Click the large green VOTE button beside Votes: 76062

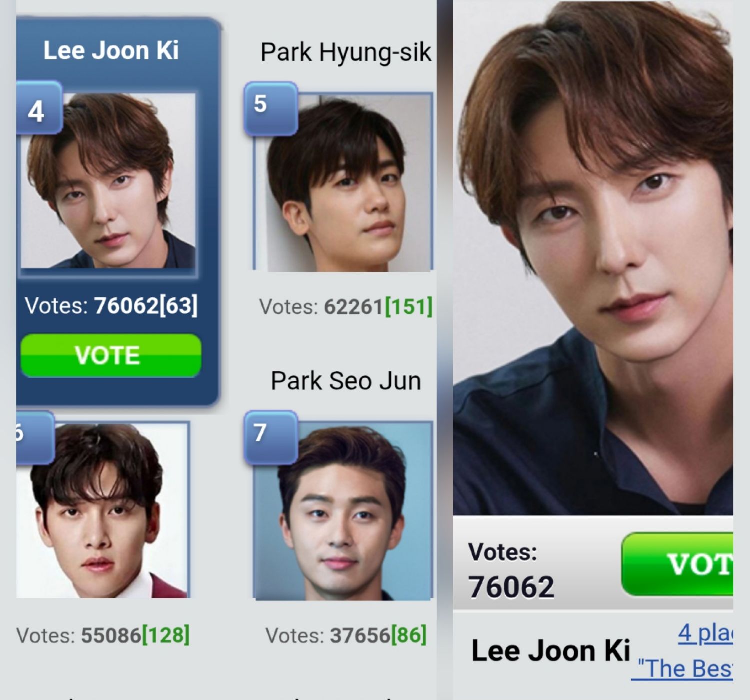click(677, 564)
